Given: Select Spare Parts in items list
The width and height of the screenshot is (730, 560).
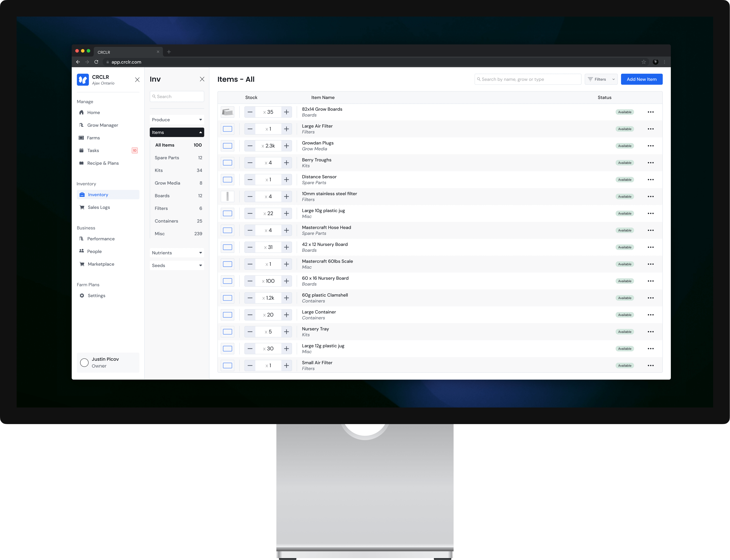Looking at the screenshot, I should [x=167, y=158].
